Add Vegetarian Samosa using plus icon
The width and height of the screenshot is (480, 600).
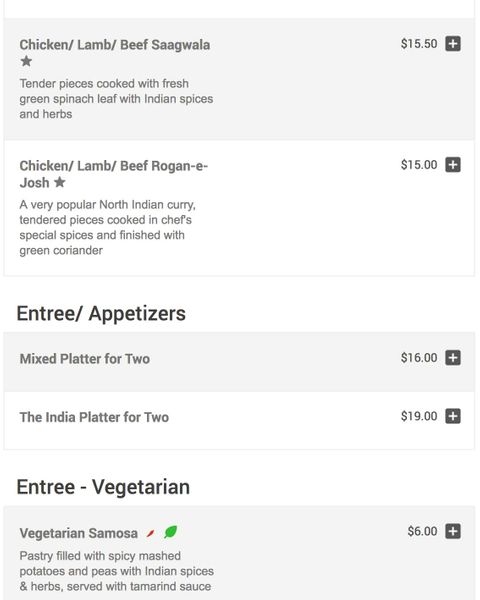coord(452,531)
